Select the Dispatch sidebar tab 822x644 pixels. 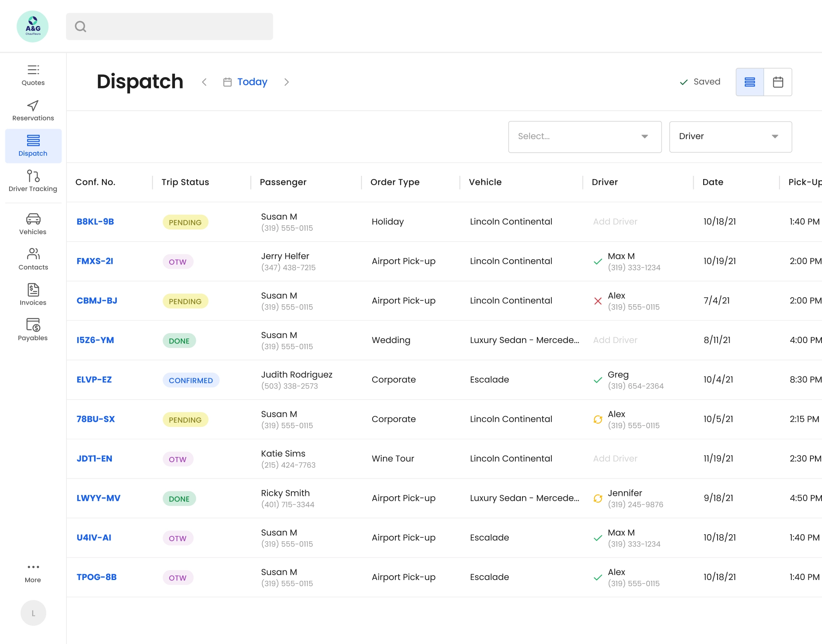(33, 146)
